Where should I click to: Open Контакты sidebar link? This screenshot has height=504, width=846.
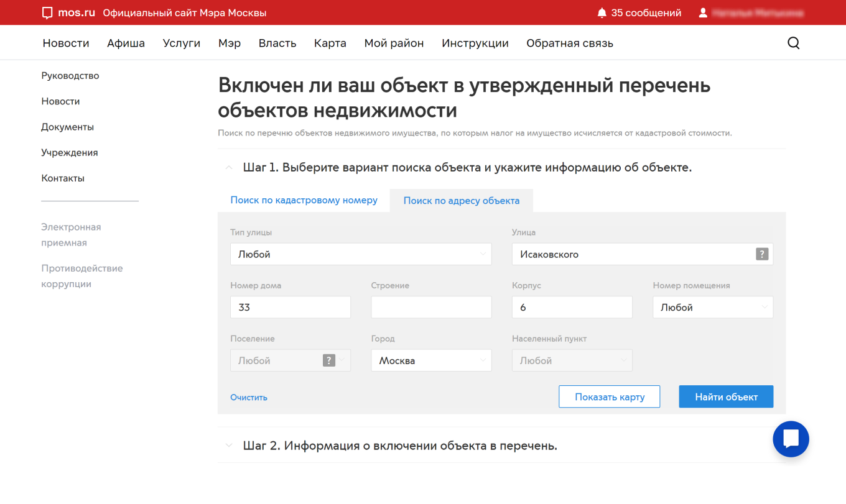(x=63, y=178)
